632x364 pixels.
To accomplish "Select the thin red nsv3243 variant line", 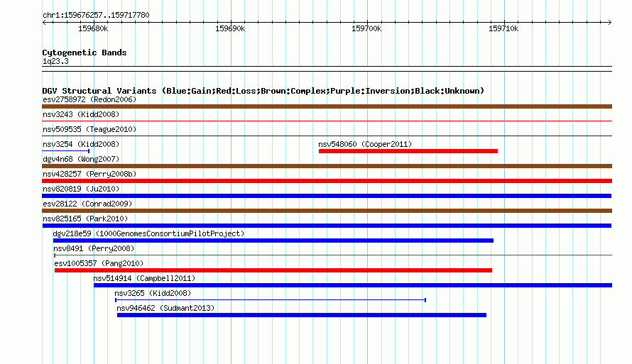I will [x=327, y=121].
